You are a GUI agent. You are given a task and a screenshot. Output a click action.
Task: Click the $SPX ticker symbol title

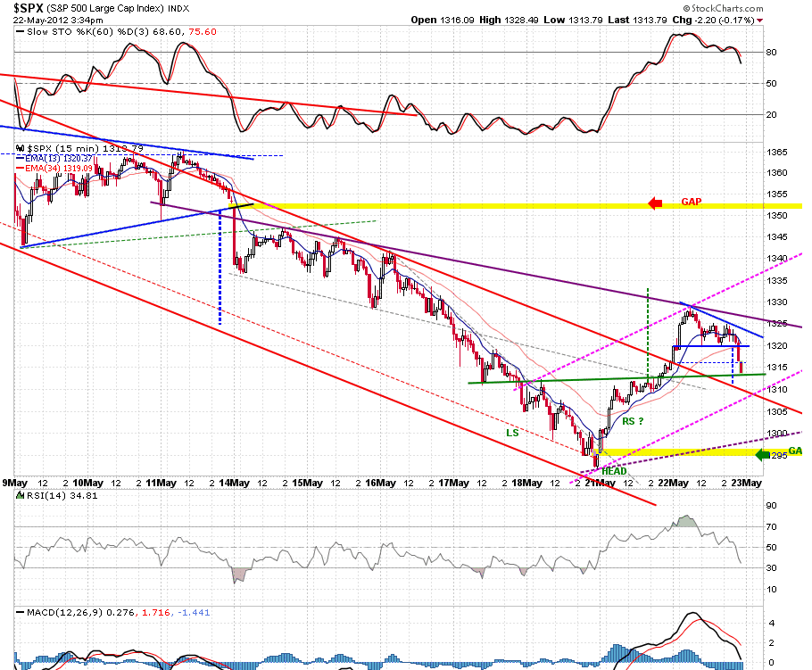[28, 8]
